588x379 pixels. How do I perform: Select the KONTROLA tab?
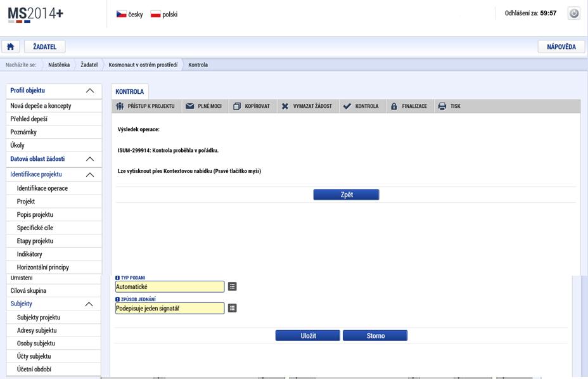click(x=129, y=91)
